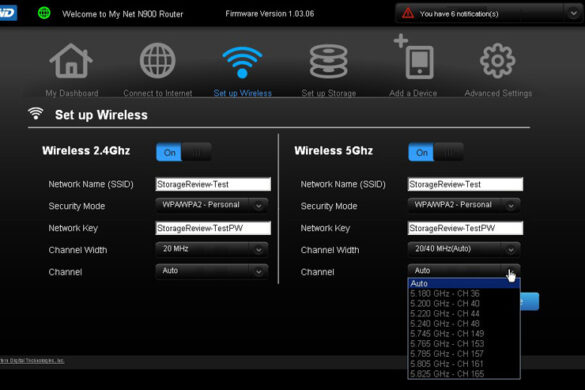This screenshot has height=390, width=585.
Task: Click the Set up Storage label
Action: click(x=329, y=93)
